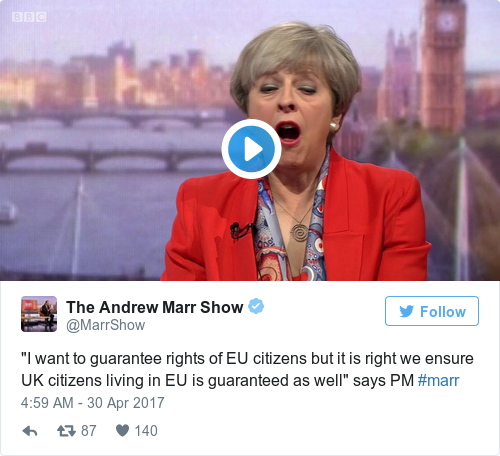Open The Andrew Marr Show avatar thumbnail
This screenshot has width=500, height=456.
[39, 314]
